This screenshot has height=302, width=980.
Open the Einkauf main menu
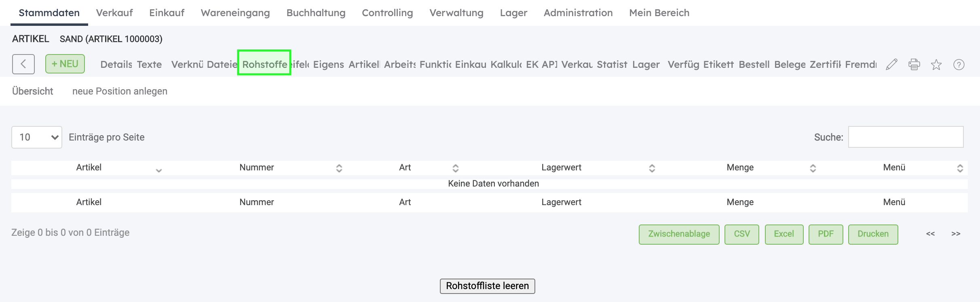coord(167,13)
